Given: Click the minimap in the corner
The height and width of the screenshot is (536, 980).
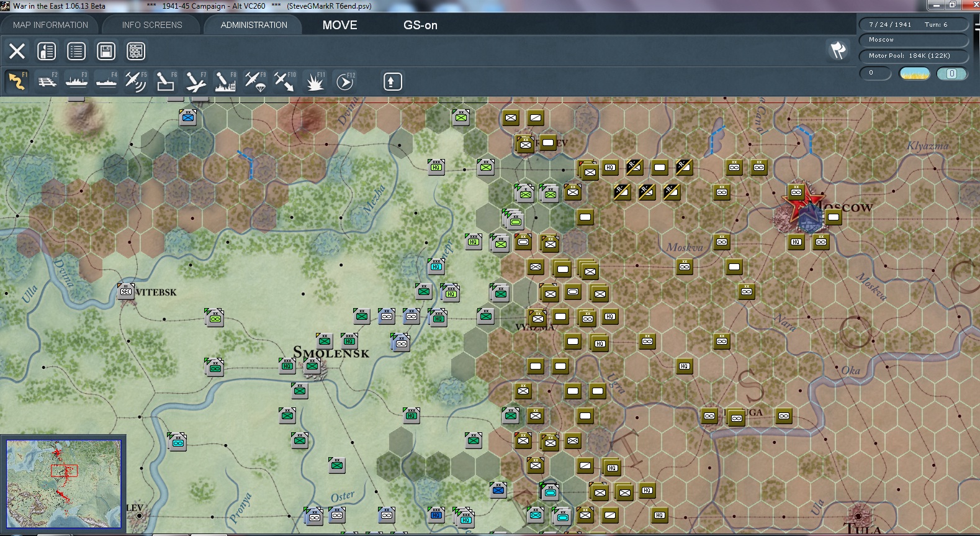Looking at the screenshot, I should point(63,484).
